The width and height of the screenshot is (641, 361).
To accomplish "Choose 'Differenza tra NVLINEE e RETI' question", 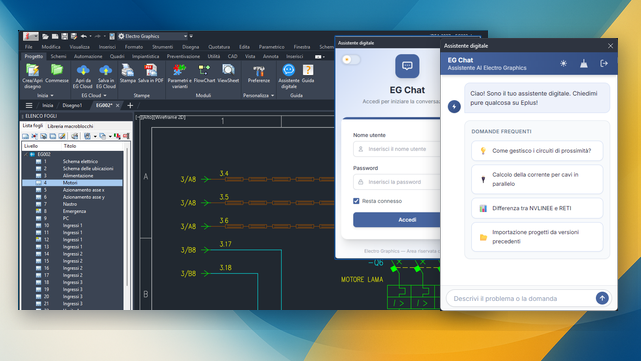I will [x=537, y=208].
